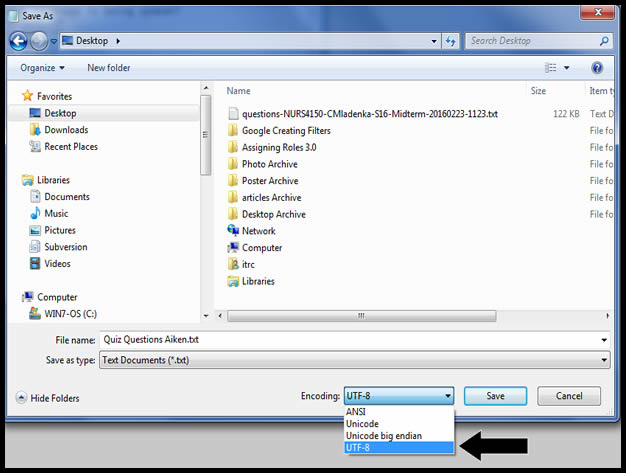Click the itrc user folder icon
The height and width of the screenshot is (473, 626).
pyautogui.click(x=233, y=264)
